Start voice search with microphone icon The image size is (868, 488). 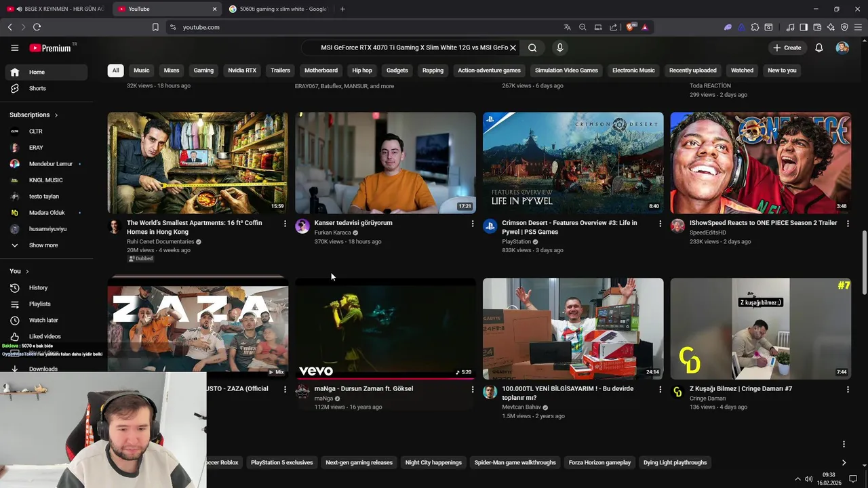click(559, 48)
